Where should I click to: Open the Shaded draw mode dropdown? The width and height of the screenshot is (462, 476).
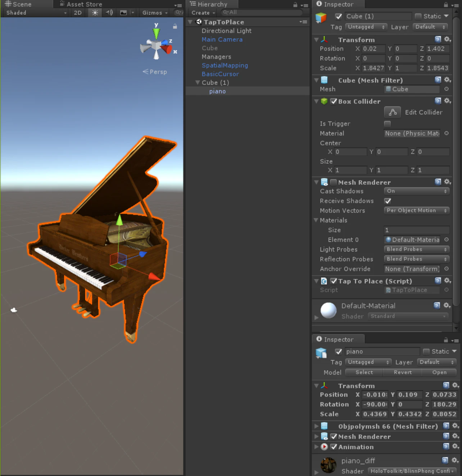click(36, 13)
